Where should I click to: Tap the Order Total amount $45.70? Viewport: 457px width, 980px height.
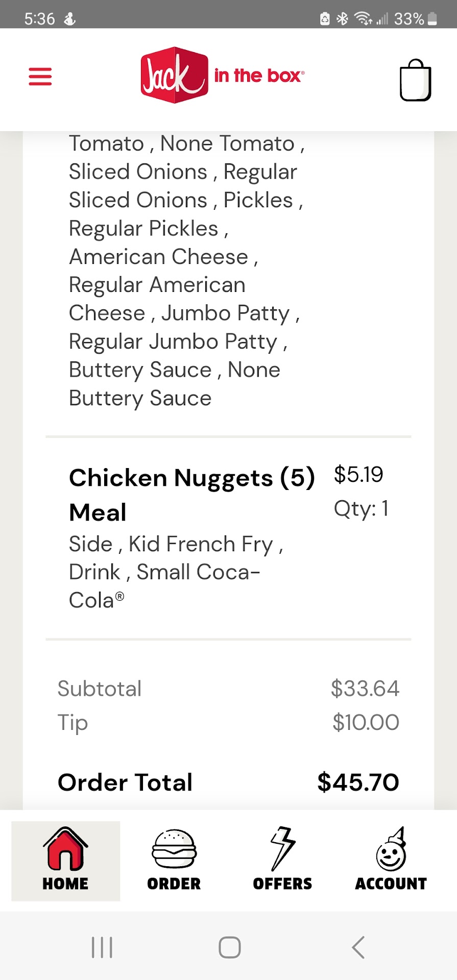pos(358,782)
